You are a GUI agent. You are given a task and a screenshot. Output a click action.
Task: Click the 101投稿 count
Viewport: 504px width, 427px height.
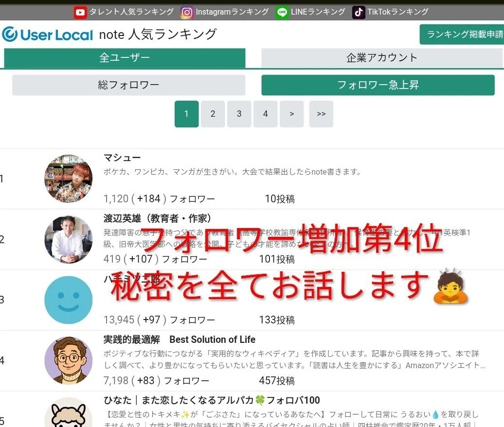click(x=277, y=259)
